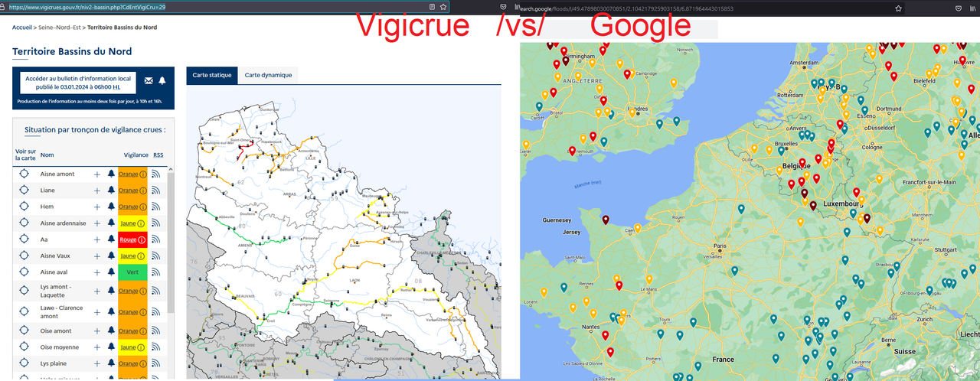Click the orange vigilance cell for Lys amont - Laquette
This screenshot has width=980, height=381.
pos(132,291)
